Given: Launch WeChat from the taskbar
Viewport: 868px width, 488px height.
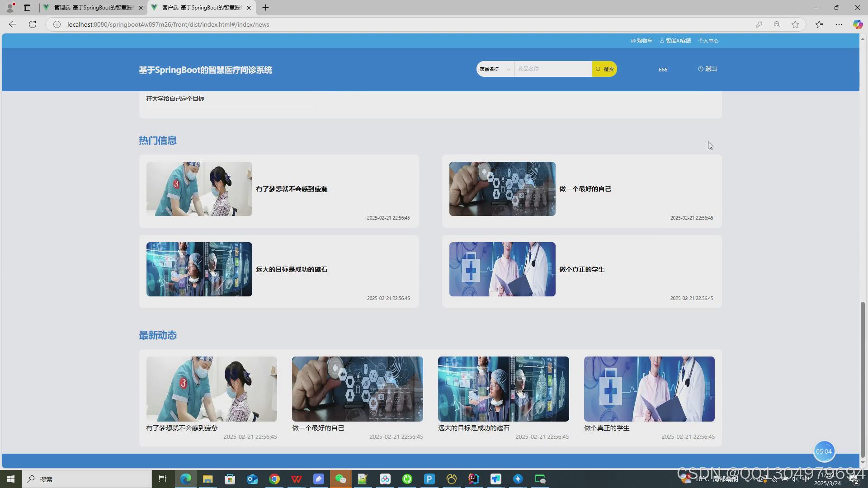Looking at the screenshot, I should click(x=341, y=479).
